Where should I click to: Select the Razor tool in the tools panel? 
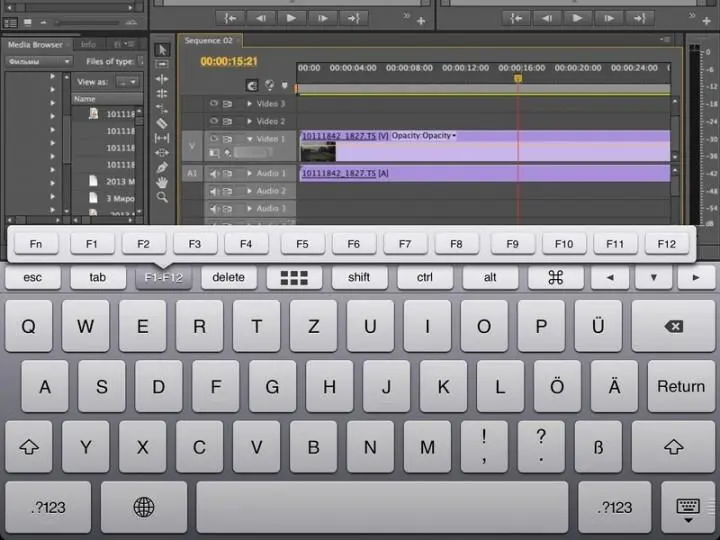click(163, 123)
